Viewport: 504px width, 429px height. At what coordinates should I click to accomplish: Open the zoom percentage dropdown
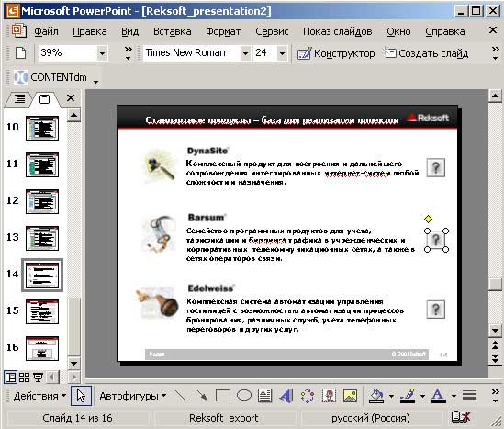pyautogui.click(x=102, y=53)
